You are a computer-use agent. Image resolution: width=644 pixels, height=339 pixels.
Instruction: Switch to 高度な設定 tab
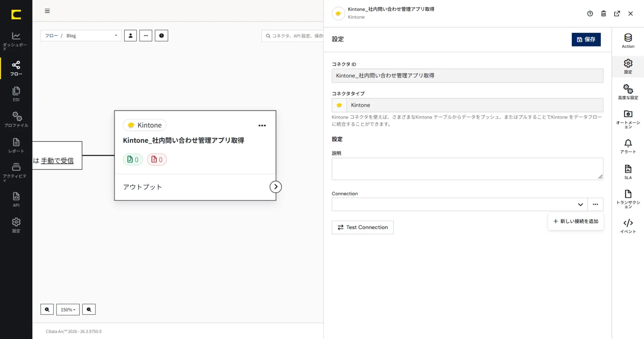[628, 92]
